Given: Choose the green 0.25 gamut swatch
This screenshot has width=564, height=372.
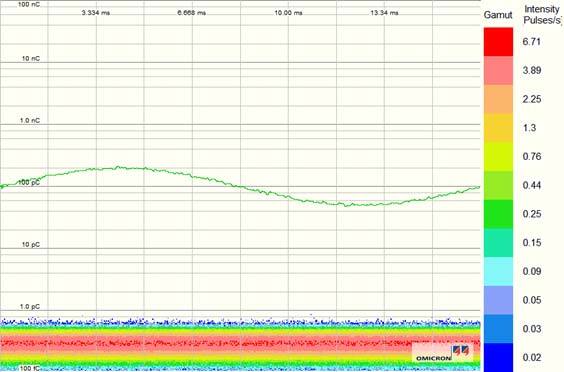Looking at the screenshot, I should 498,214.
